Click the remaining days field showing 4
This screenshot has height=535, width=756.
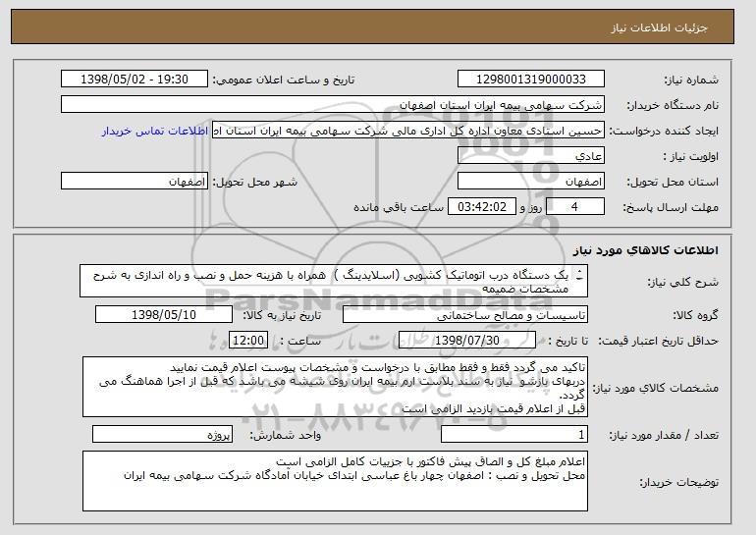click(x=575, y=207)
